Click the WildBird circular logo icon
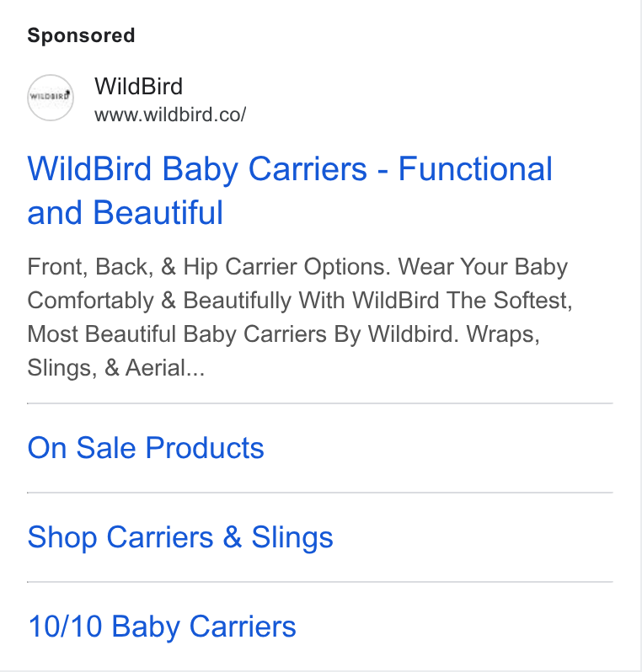Screen dimensions: 642x672 (x=51, y=98)
